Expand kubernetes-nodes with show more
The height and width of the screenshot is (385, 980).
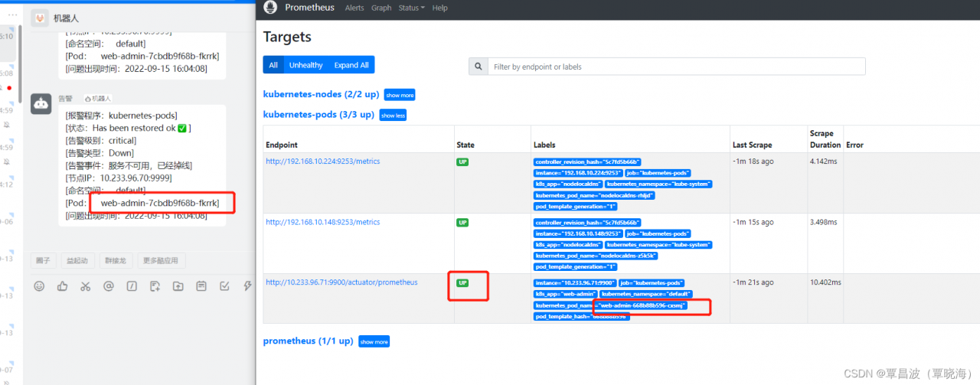(x=400, y=95)
